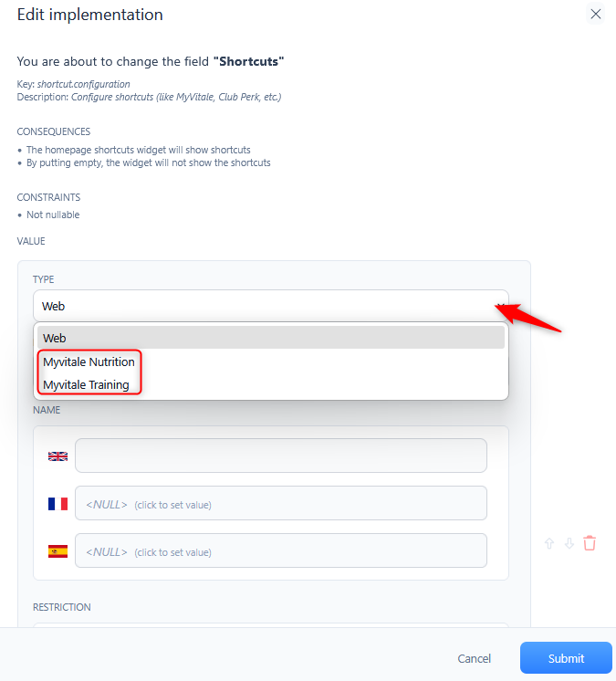Click the field beneath the RESTRICTION label
Viewport: 616px width, 681px height.
[270, 625]
